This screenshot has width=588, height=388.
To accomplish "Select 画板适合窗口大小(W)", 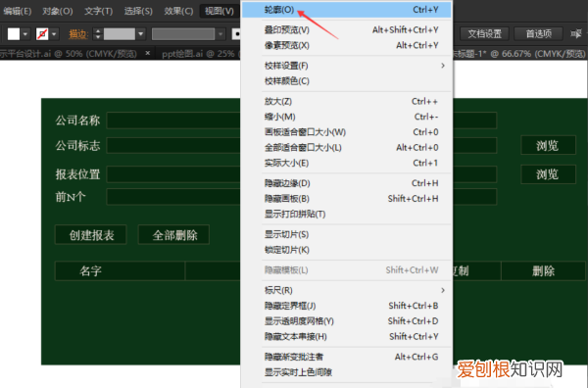I will (347, 132).
